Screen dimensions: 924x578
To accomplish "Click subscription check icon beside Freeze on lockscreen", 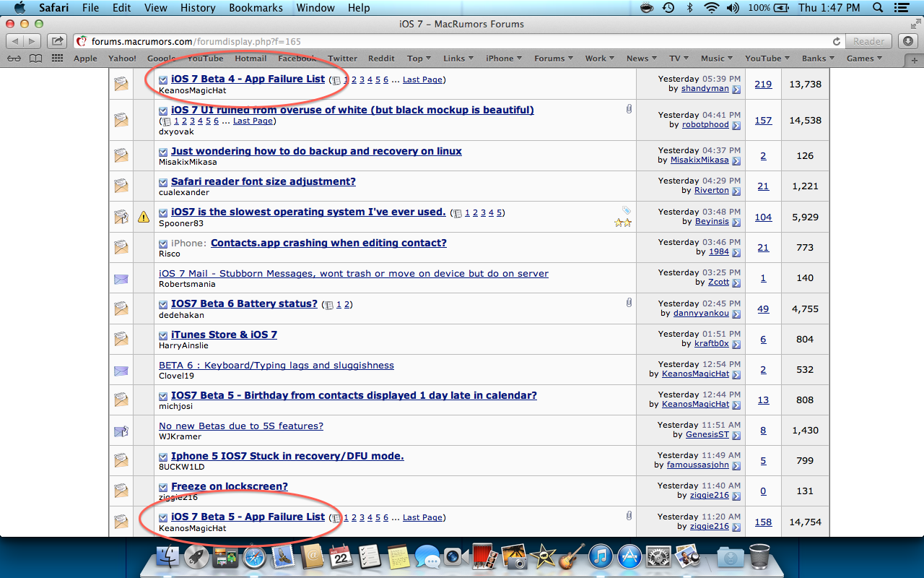I will pyautogui.click(x=163, y=487).
